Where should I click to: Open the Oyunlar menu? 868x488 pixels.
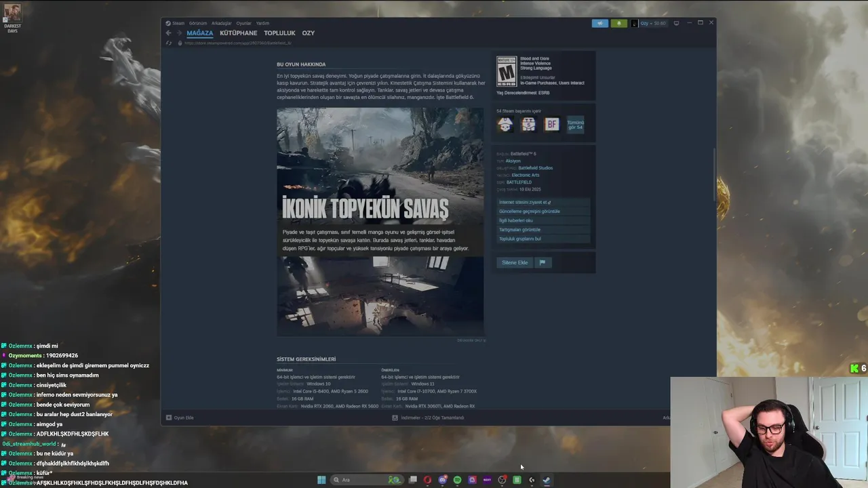coord(243,23)
